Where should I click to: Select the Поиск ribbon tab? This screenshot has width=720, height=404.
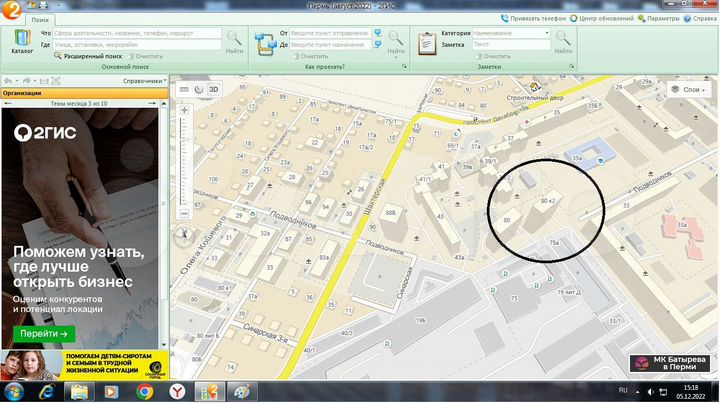[x=41, y=20]
